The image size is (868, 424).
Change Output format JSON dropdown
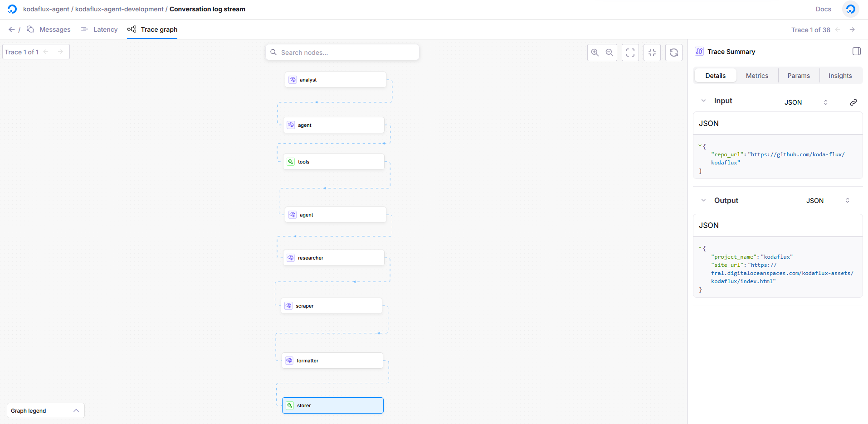pos(828,201)
